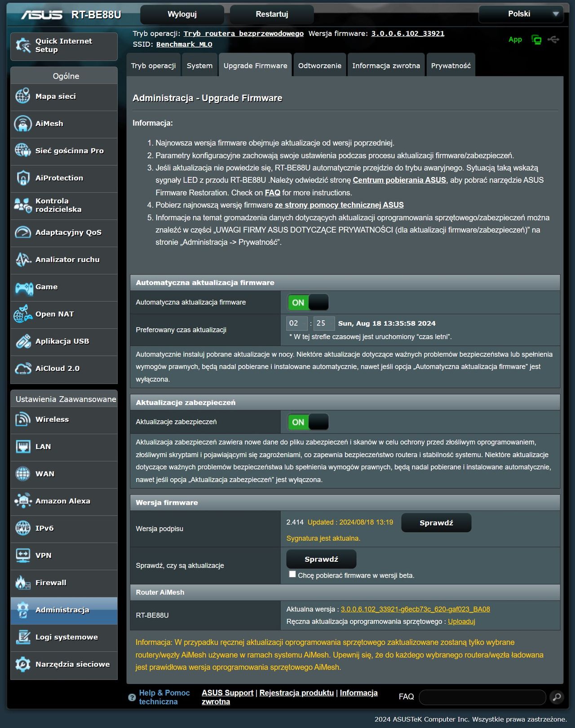Open Firewall flame icon

pos(23,582)
